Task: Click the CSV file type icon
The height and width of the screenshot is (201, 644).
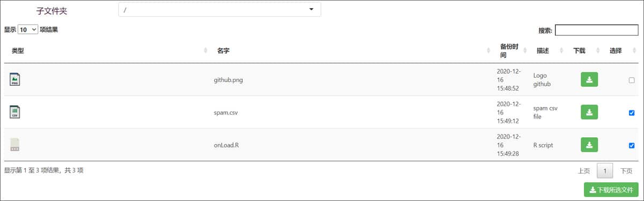Action: click(x=15, y=112)
